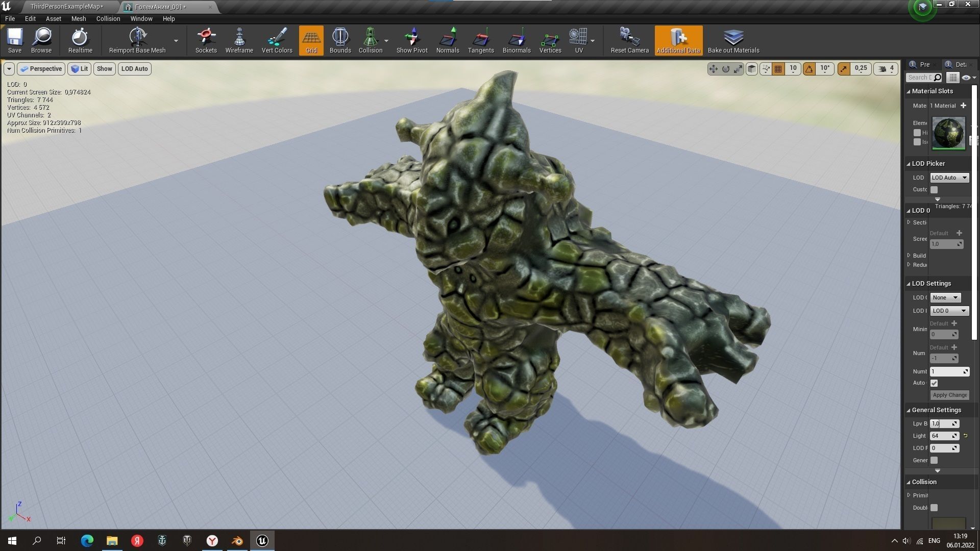Display Binormals
The width and height of the screenshot is (980, 551).
click(517, 40)
